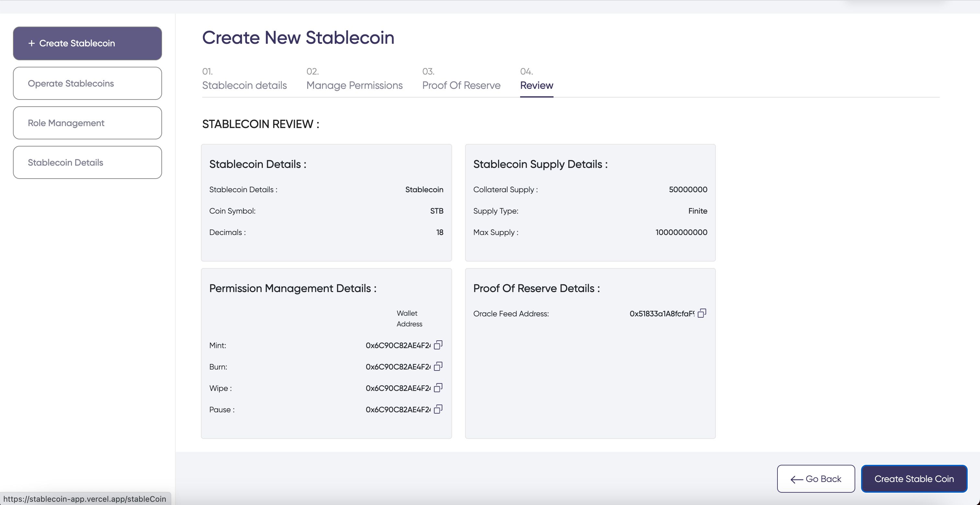Copy the Oracle Feed Address
This screenshot has width=980, height=505.
pyautogui.click(x=702, y=313)
